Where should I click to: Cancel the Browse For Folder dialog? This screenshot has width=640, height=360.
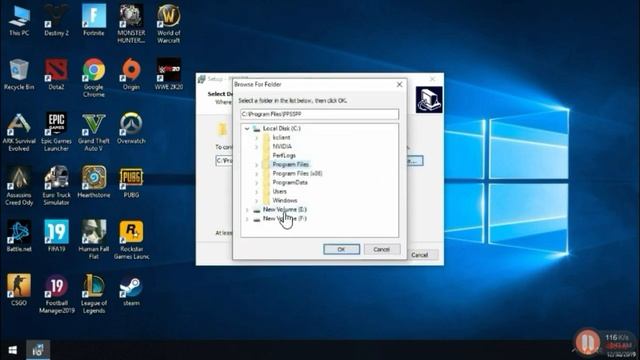click(382, 249)
